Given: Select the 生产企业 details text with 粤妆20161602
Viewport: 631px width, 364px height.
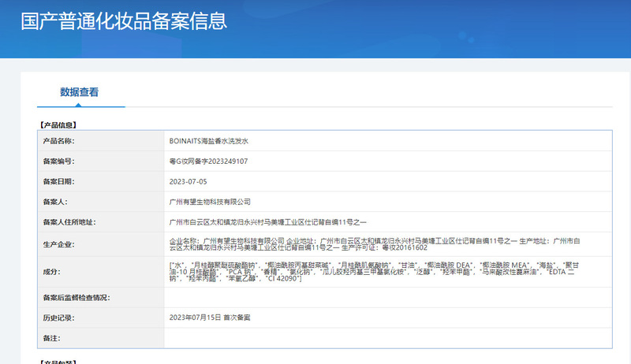Looking at the screenshot, I should coord(375,244).
